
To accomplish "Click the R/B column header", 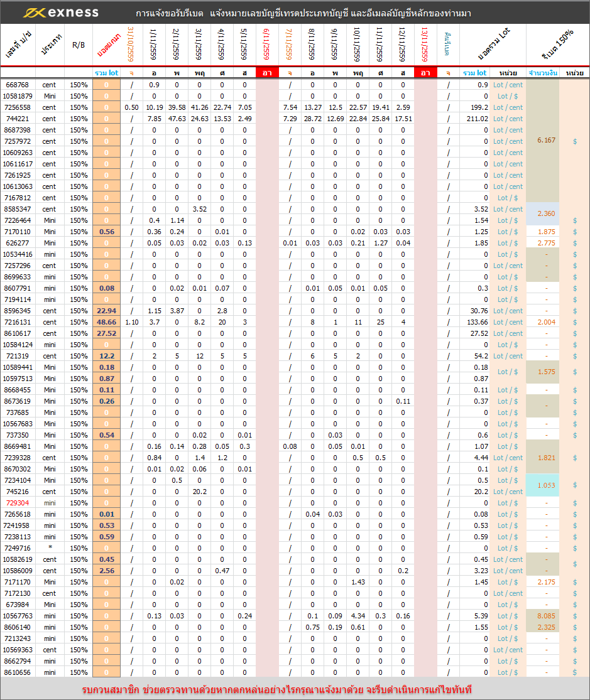I will click(x=79, y=45).
